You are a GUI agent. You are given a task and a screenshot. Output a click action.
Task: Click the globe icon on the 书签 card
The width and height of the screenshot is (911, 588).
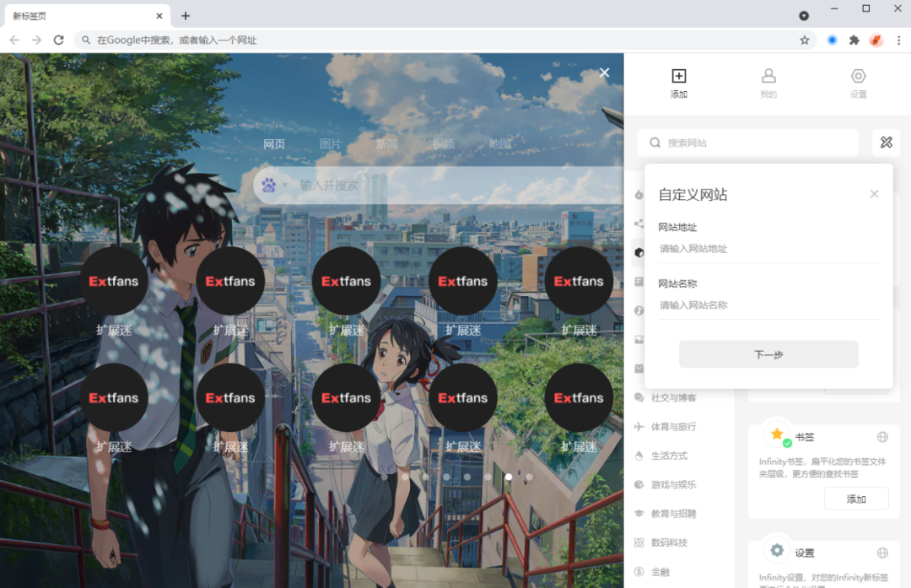click(882, 437)
